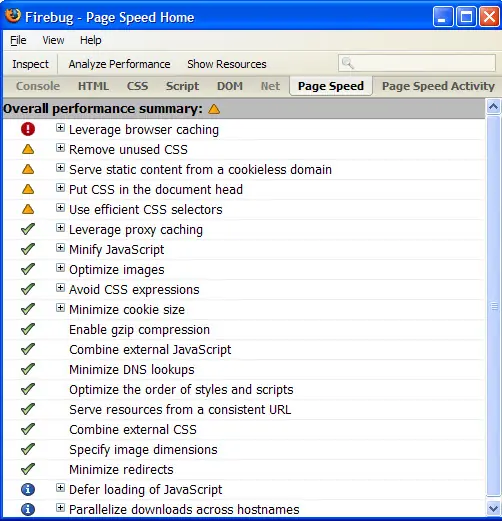
Task: Click the overall performance summary warning icon
Action: click(x=214, y=109)
